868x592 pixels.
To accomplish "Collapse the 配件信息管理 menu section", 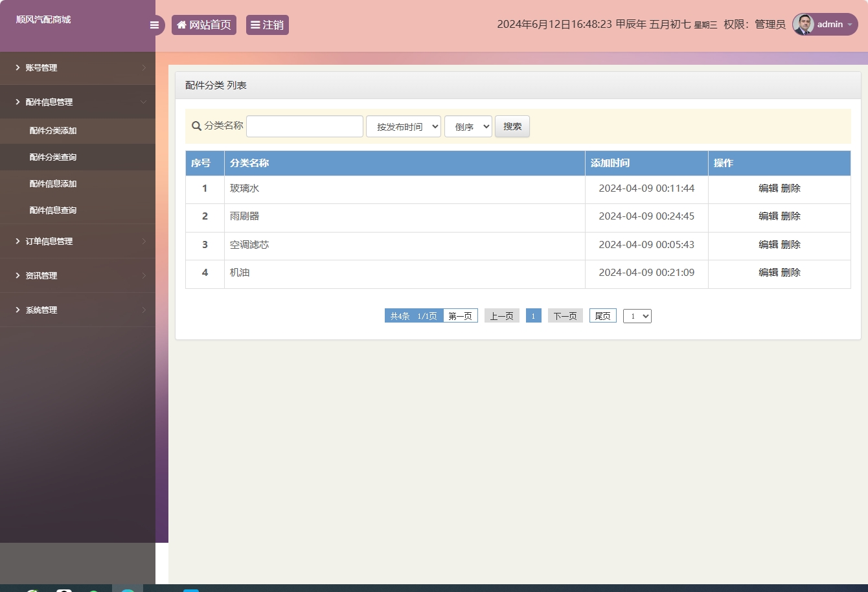I will [49, 102].
